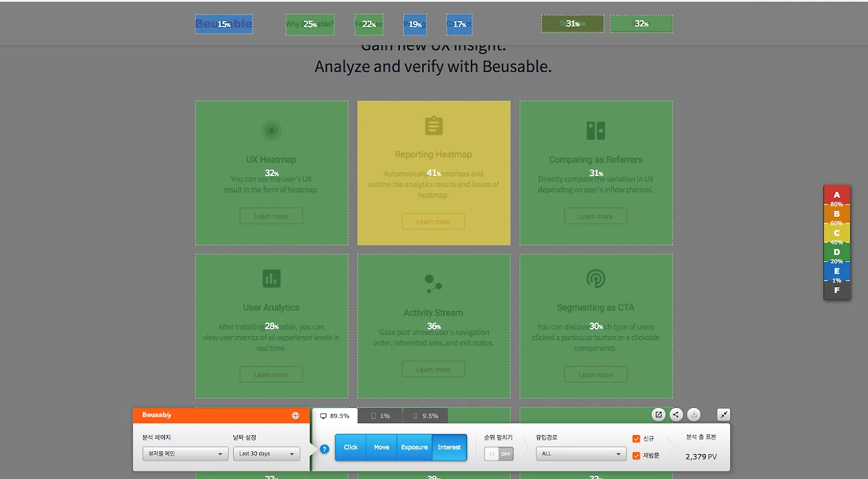Click the Comparing as Referrers card title
868x479 pixels.
[595, 160]
